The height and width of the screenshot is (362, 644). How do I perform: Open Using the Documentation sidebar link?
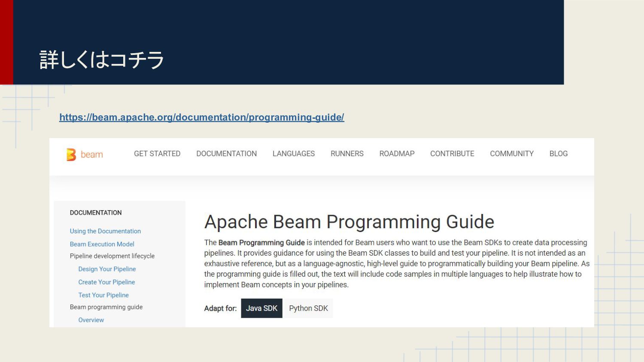coord(105,231)
